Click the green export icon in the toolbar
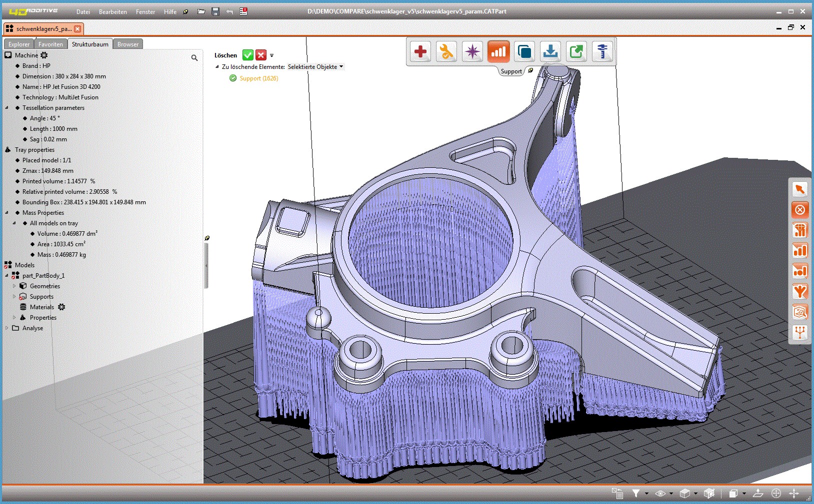Viewport: 814px width, 504px height. (576, 51)
